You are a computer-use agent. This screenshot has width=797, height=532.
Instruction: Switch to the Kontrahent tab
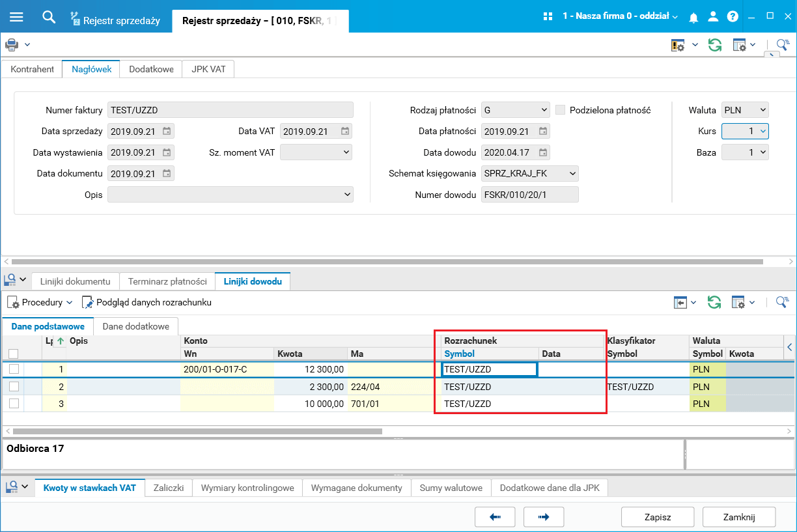click(32, 69)
